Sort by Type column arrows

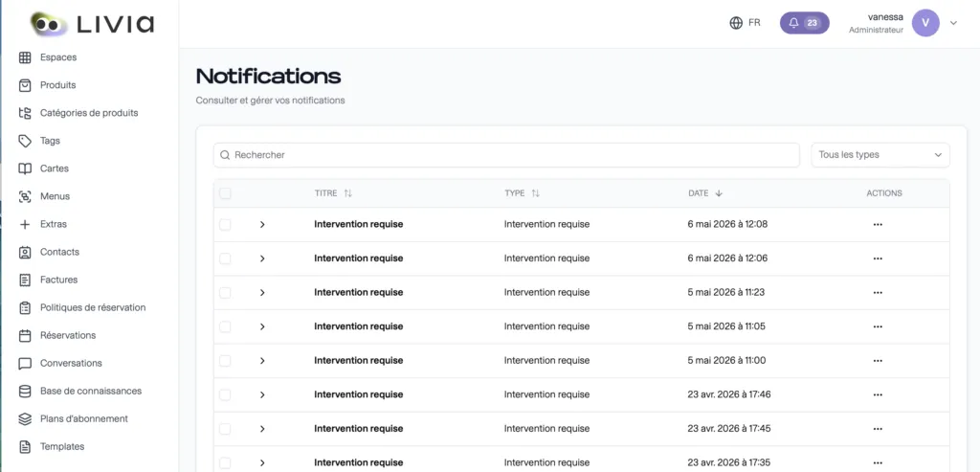coord(536,193)
